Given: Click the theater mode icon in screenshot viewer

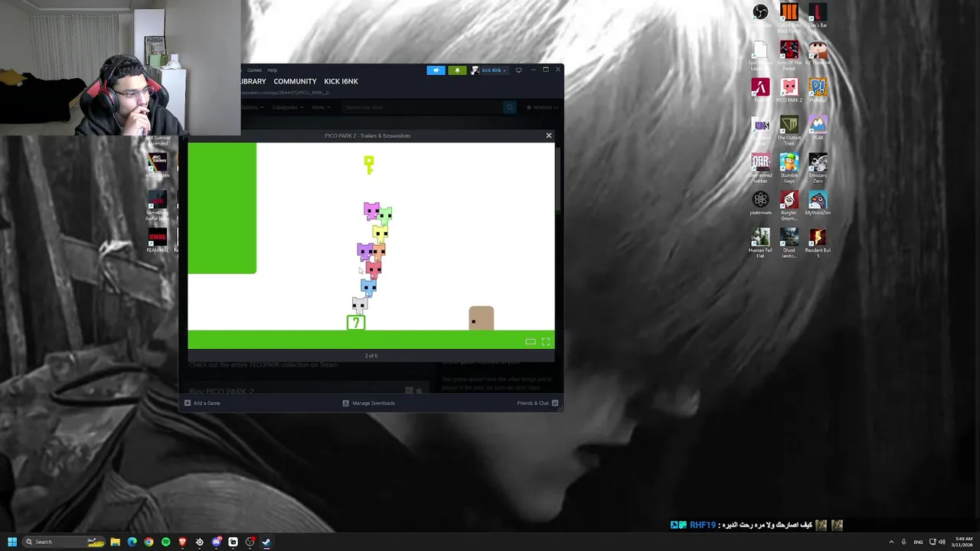Looking at the screenshot, I should point(530,341).
